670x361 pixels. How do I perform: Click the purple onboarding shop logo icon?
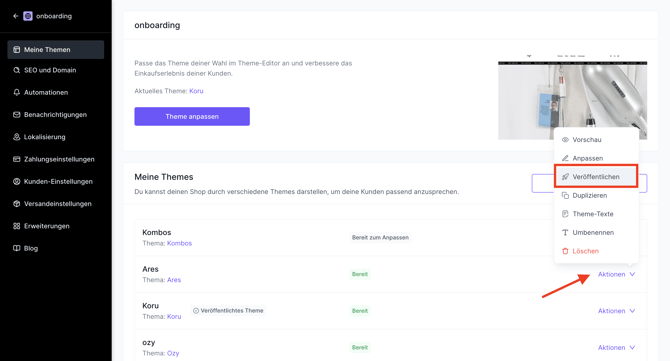[28, 16]
